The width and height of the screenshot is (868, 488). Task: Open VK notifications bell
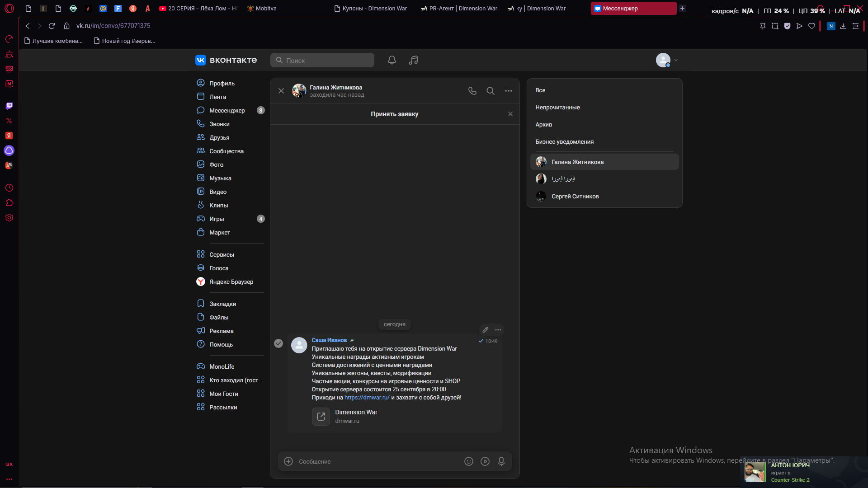392,60
